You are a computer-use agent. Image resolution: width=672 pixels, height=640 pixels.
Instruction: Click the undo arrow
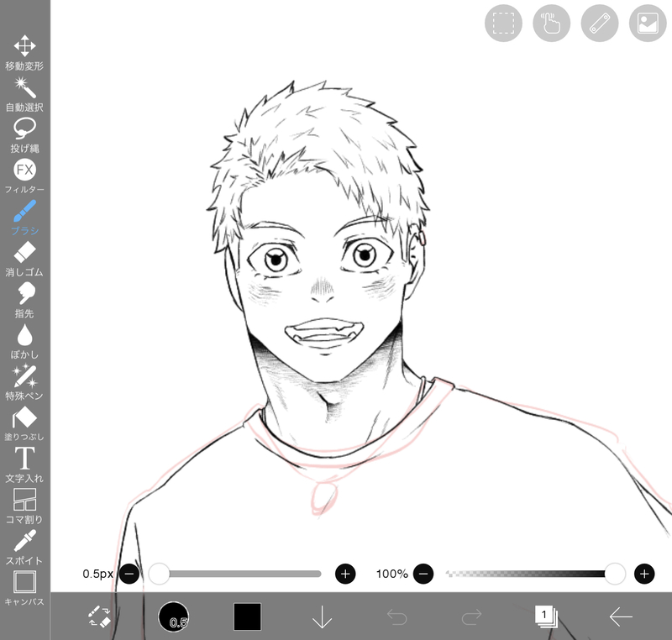(x=396, y=616)
